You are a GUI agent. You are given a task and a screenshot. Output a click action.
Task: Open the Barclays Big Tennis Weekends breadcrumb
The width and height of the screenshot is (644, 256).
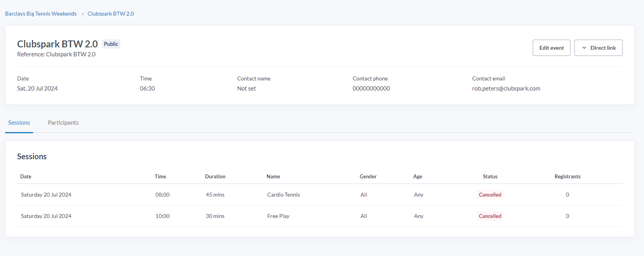click(x=41, y=14)
